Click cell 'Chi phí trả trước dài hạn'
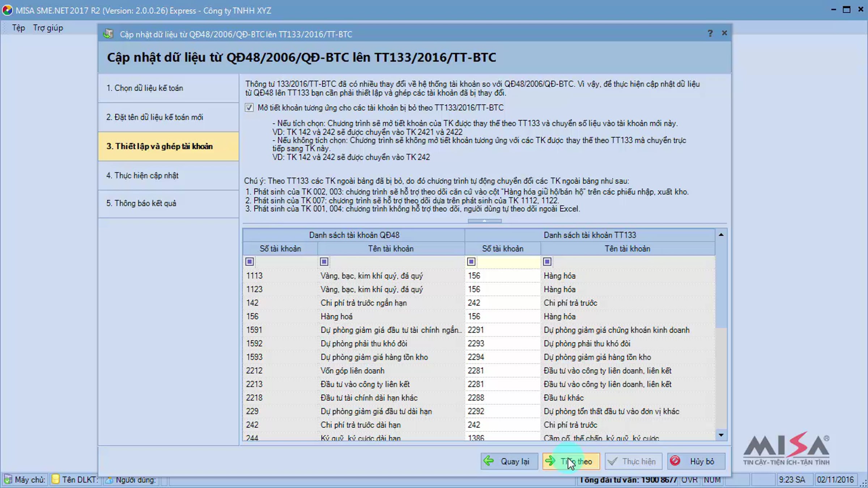This screenshot has height=488, width=868. tap(391, 425)
